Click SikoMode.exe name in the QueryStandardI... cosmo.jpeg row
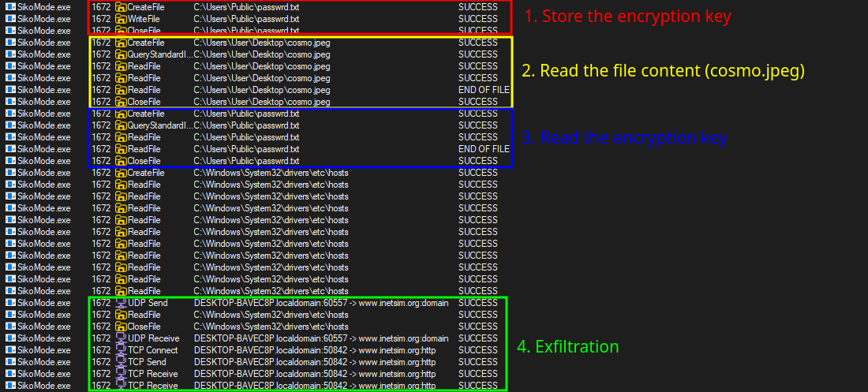868x392 pixels. (x=43, y=54)
